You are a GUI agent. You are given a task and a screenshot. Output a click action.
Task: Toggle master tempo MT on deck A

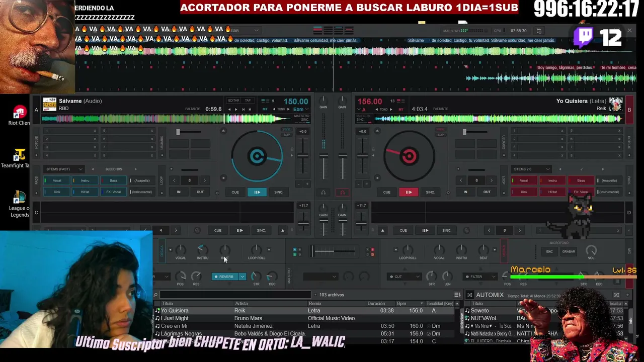click(x=265, y=109)
